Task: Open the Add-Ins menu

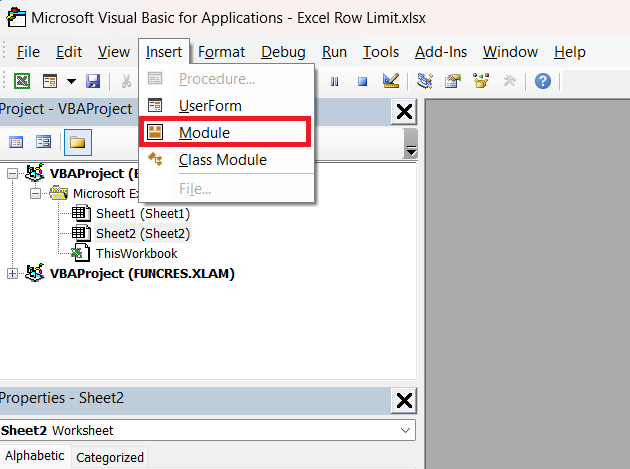Action: [441, 52]
